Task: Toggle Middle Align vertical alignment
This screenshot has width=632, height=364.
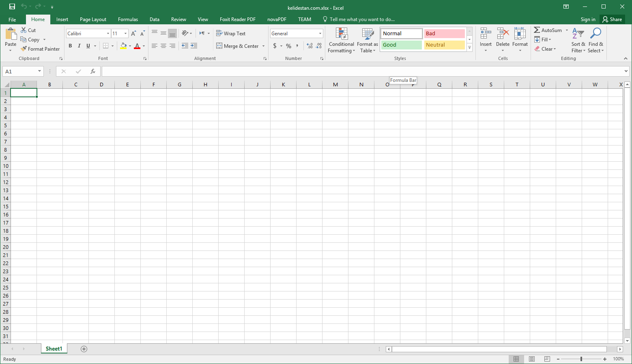Action: [163, 33]
